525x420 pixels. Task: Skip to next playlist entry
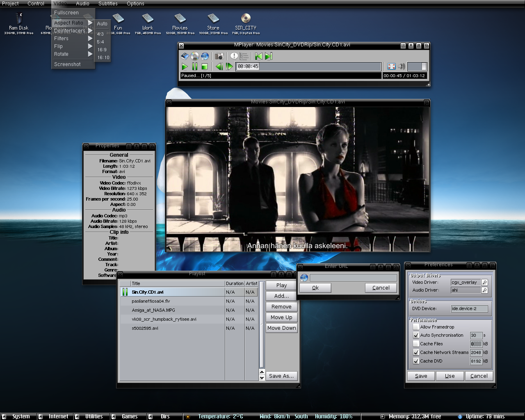[x=269, y=56]
